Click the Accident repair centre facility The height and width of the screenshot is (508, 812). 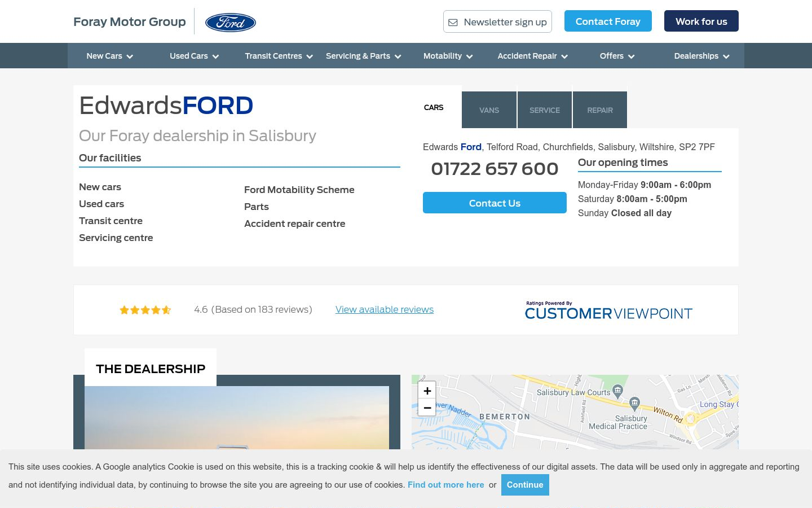click(294, 224)
